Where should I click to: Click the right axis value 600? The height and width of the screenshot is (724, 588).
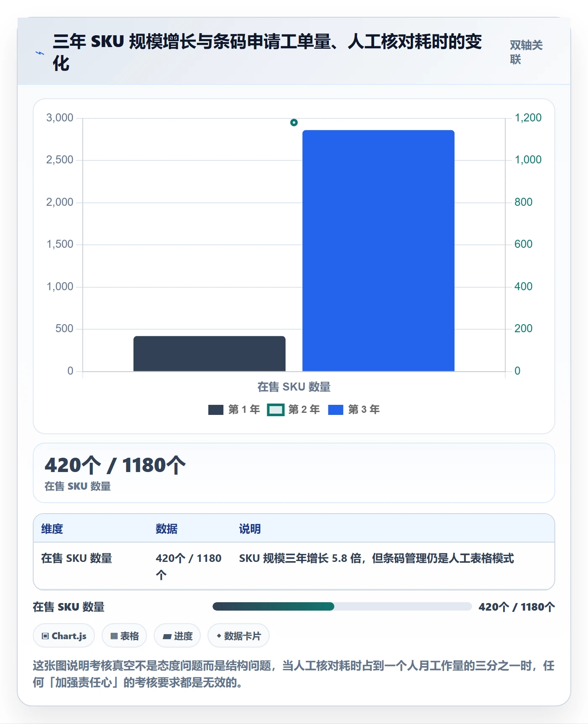[523, 244]
